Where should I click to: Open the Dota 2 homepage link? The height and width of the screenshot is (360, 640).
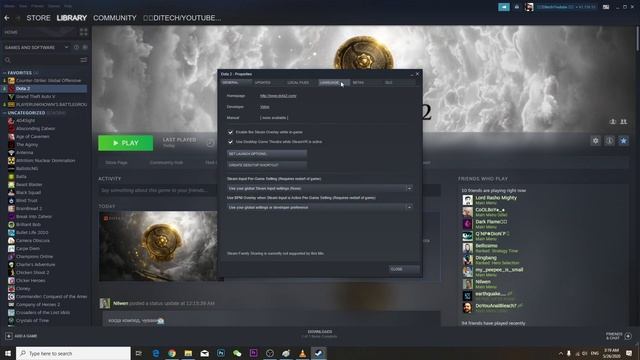click(278, 96)
